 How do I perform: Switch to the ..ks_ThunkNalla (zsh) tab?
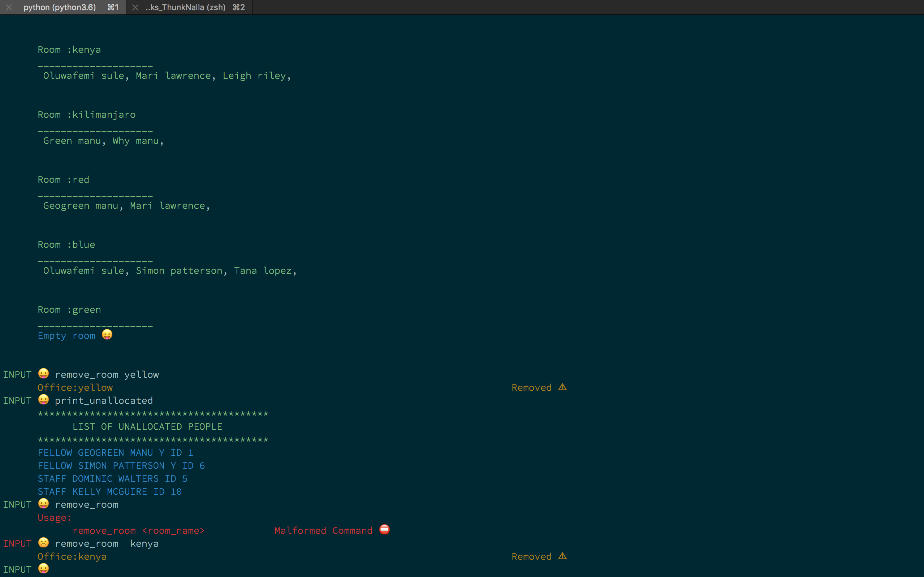[186, 7]
